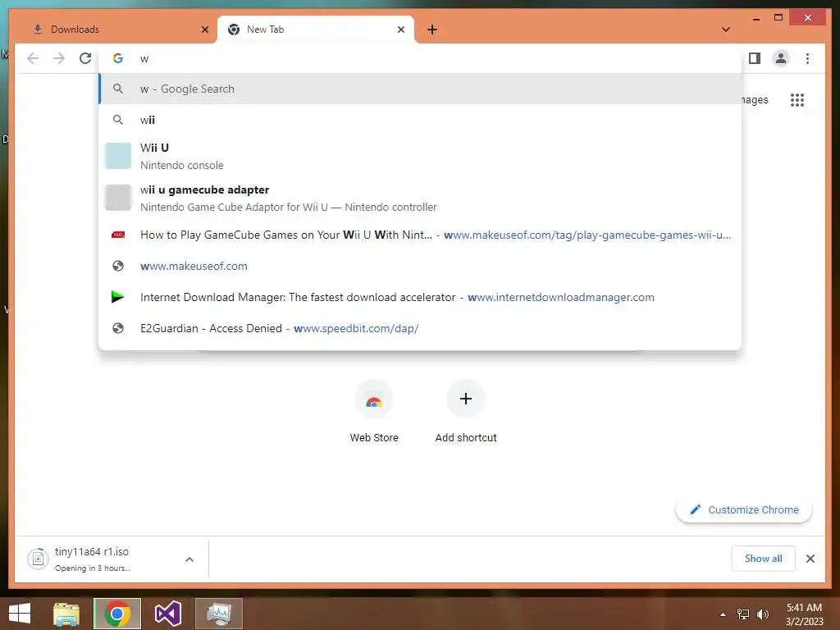Close the Downloads tab
The height and width of the screenshot is (630, 840).
[204, 30]
